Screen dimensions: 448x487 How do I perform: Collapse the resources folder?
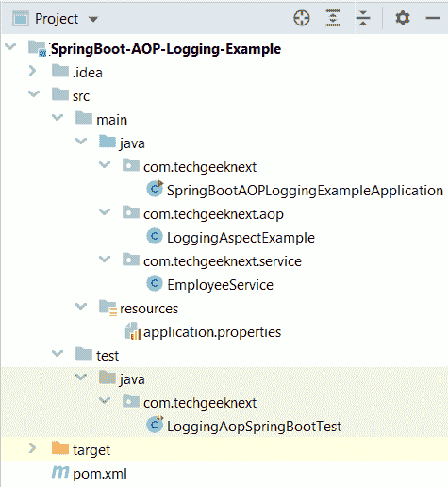[x=81, y=306]
